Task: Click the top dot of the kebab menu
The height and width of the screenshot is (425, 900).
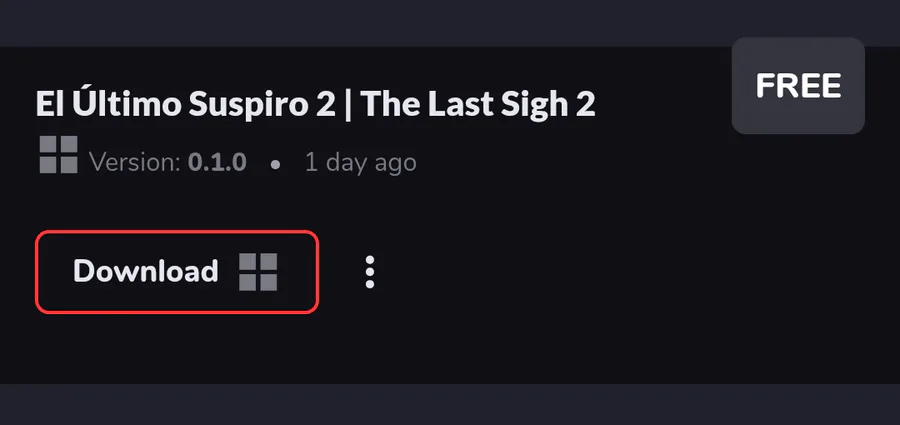Action: tap(370, 260)
